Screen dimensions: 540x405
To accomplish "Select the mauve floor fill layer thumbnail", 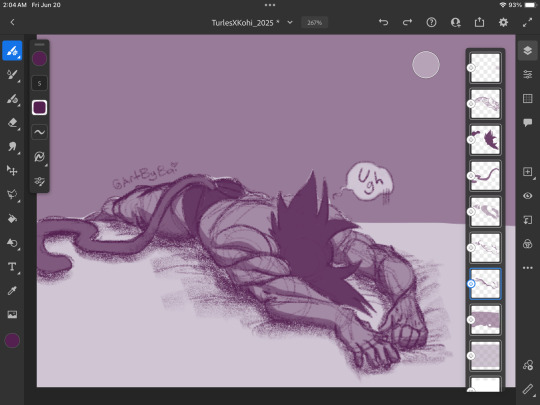I will pyautogui.click(x=485, y=320).
